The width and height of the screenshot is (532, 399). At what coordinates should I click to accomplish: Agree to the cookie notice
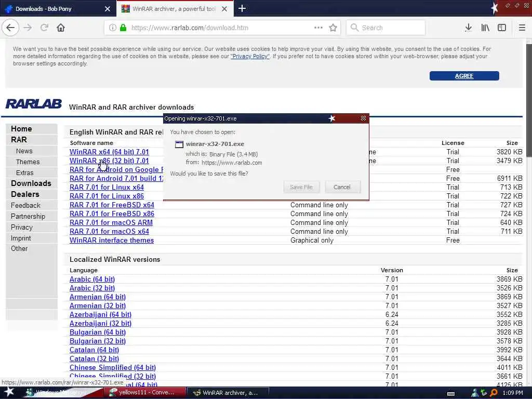point(464,76)
